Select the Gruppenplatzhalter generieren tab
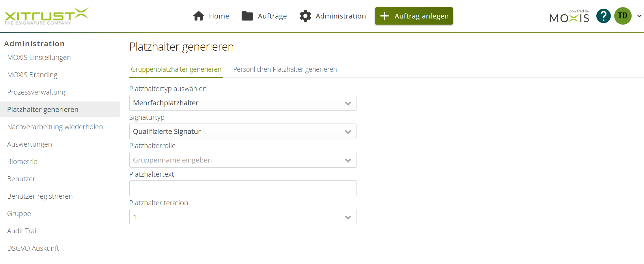 pos(176,69)
